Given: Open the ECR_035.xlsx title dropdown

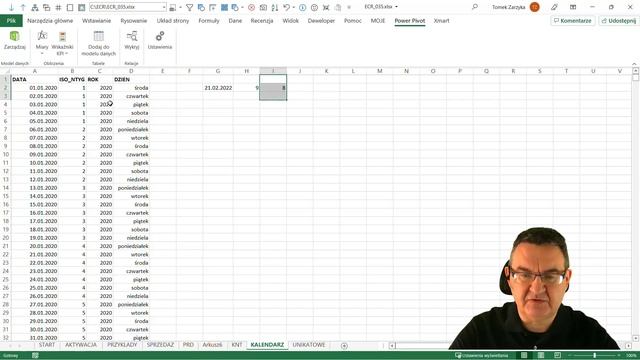Looking at the screenshot, I should 396,7.
